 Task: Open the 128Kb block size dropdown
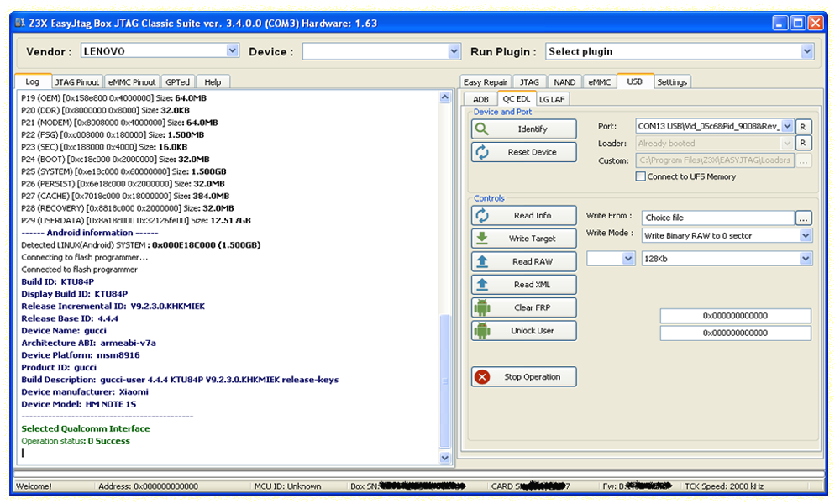[x=806, y=259]
